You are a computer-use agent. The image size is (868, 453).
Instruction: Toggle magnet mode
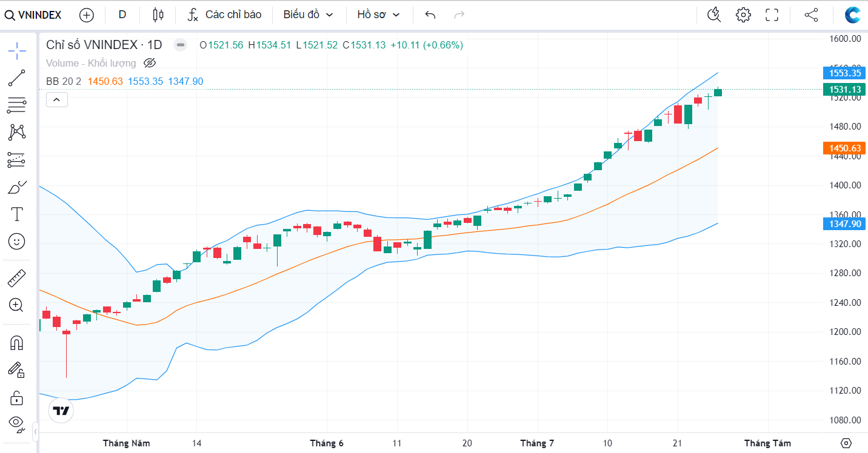point(17,343)
